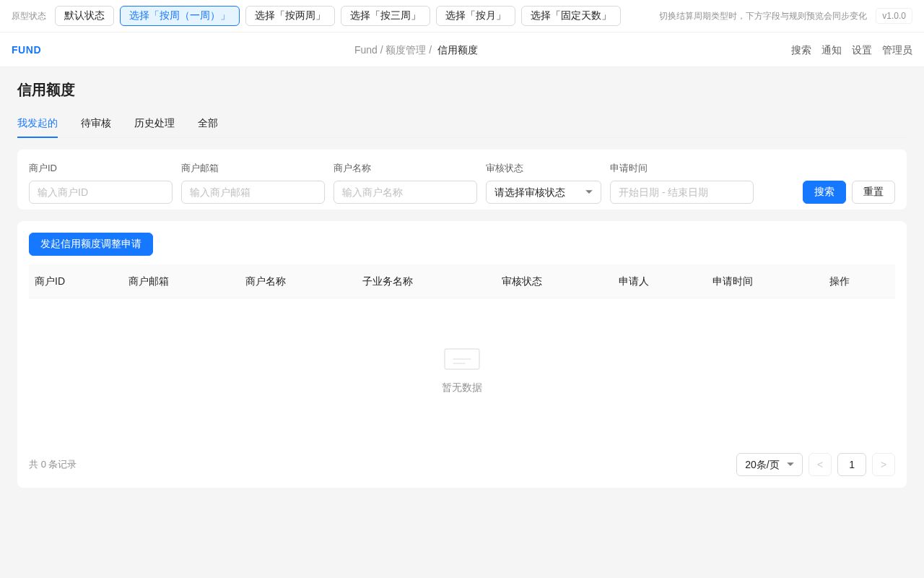This screenshot has height=578, width=924.
Task: Switch to 待审核 tab
Action: [x=96, y=124]
